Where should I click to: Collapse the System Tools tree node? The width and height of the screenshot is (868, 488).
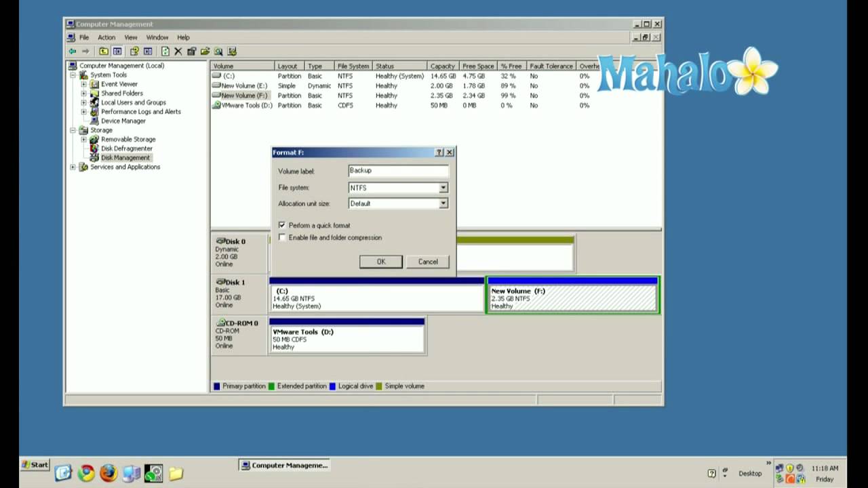(x=73, y=75)
